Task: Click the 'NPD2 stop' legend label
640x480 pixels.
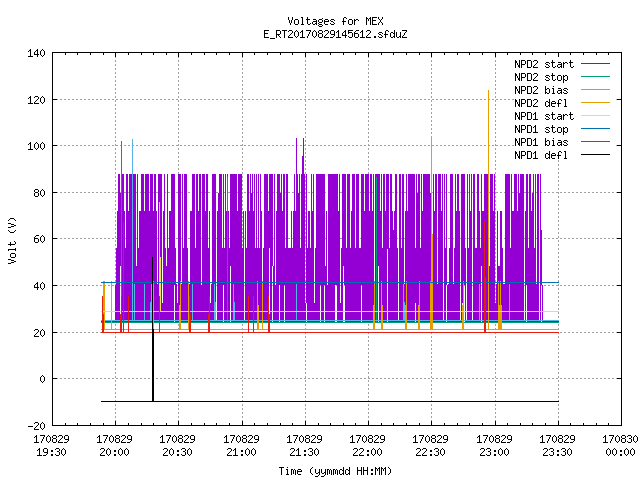Action: point(541,77)
